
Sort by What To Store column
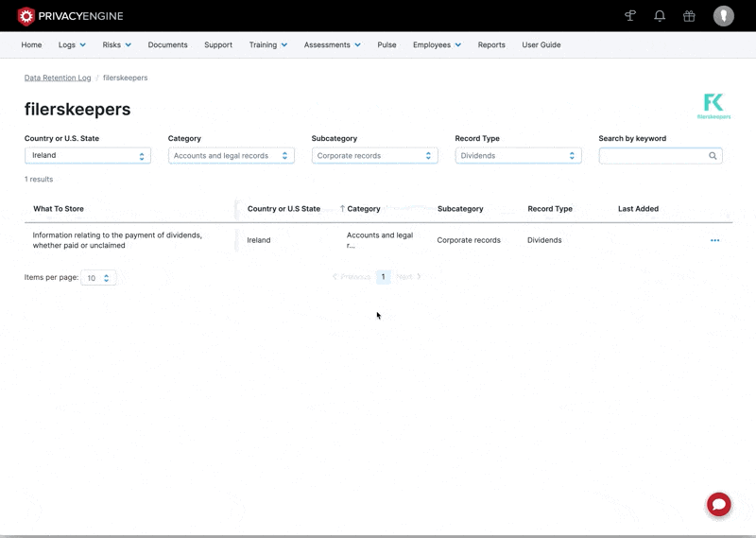[x=59, y=208]
